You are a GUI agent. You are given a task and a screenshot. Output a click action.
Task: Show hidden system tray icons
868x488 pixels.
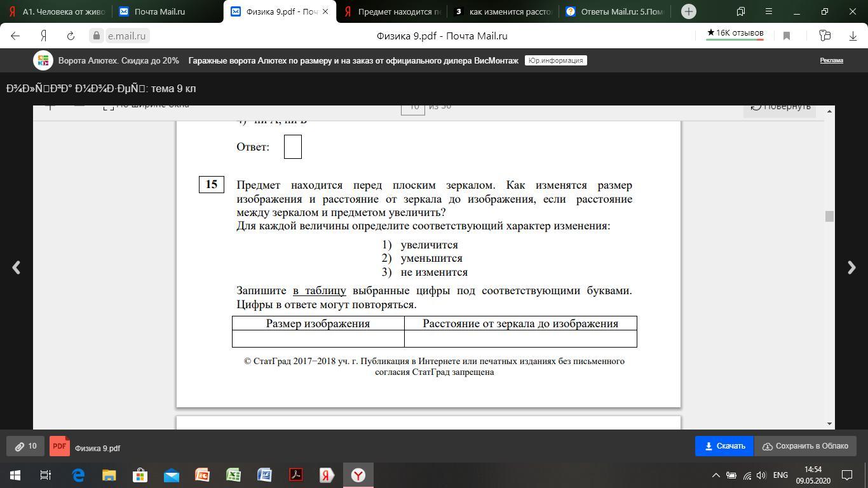click(715, 475)
